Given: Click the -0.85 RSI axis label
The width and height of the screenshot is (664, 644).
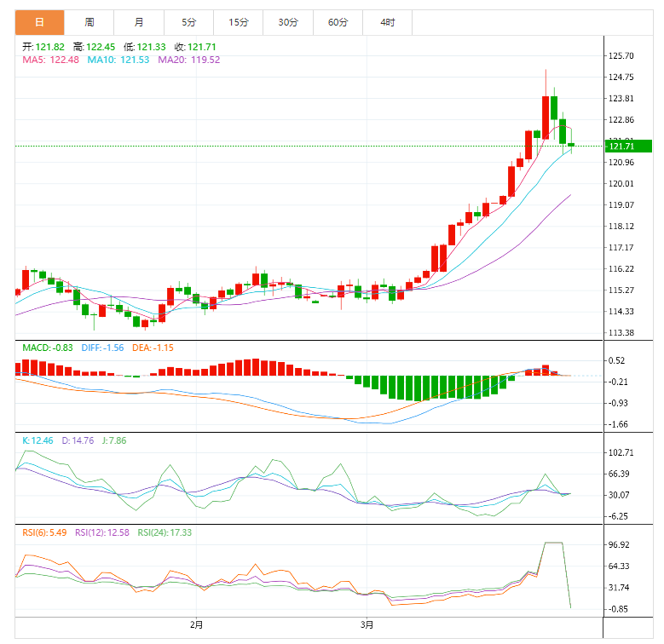Looking at the screenshot, I should coord(618,609).
